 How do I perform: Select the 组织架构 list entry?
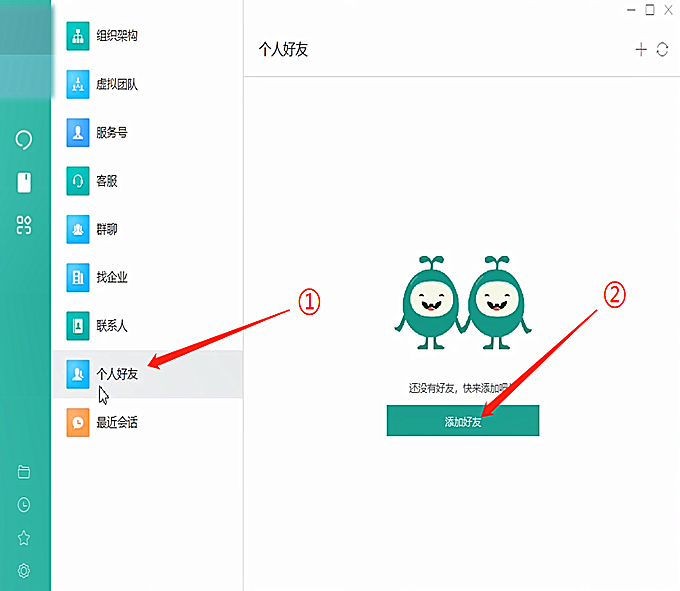coord(148,36)
